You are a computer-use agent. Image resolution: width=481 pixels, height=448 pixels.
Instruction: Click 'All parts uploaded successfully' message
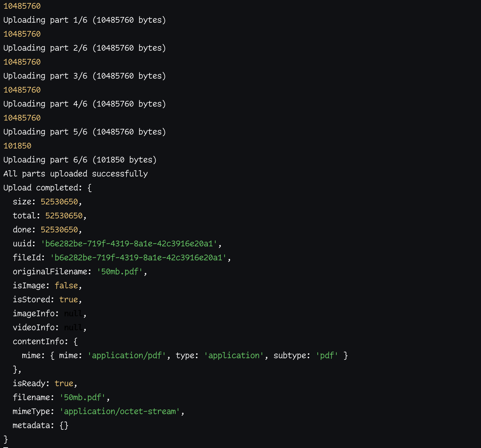(76, 174)
